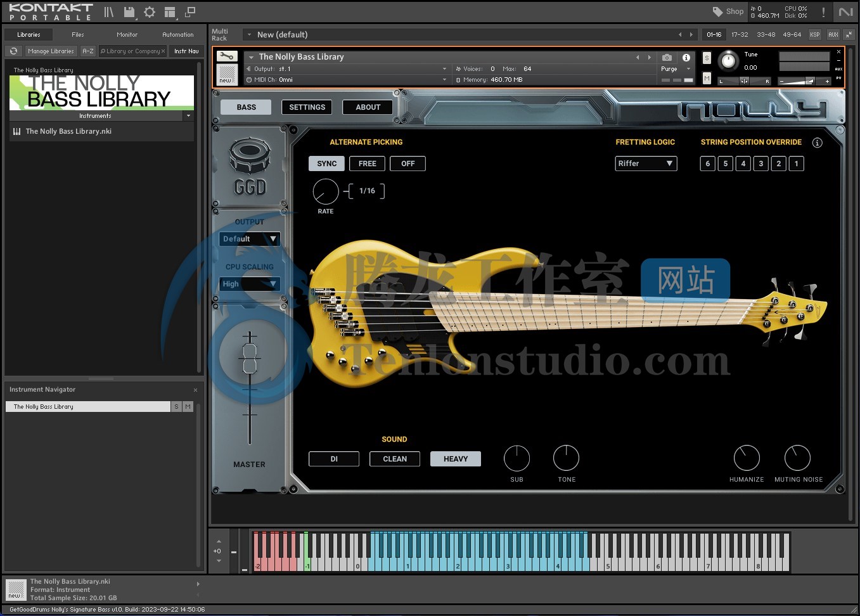This screenshot has width=860, height=616.
Task: Select next instrument arrow in header
Action: pos(649,57)
